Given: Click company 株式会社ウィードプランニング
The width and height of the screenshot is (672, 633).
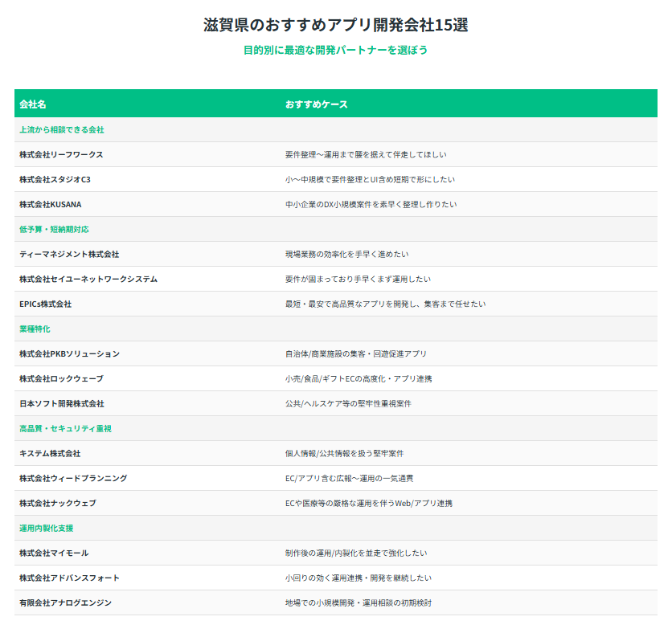Looking at the screenshot, I should click(73, 479).
